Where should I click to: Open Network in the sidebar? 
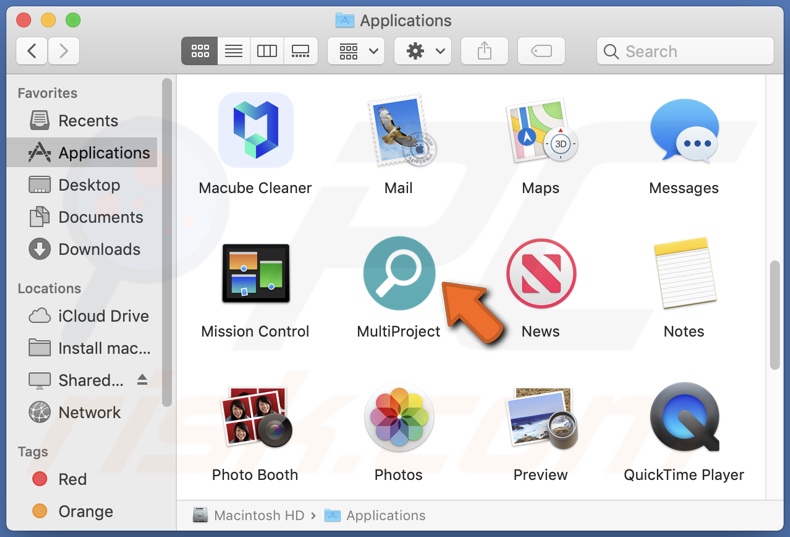click(x=82, y=413)
